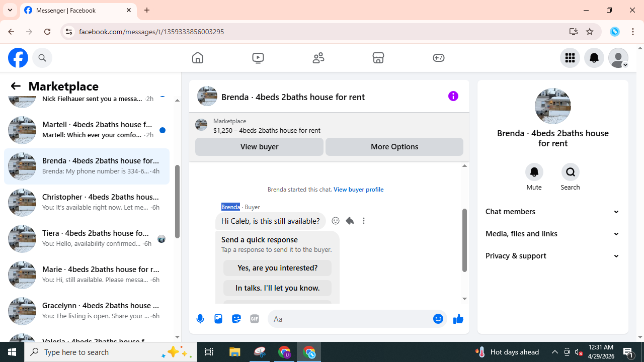This screenshot has height=362, width=644.
Task: Click the message text field
Action: (x=350, y=319)
